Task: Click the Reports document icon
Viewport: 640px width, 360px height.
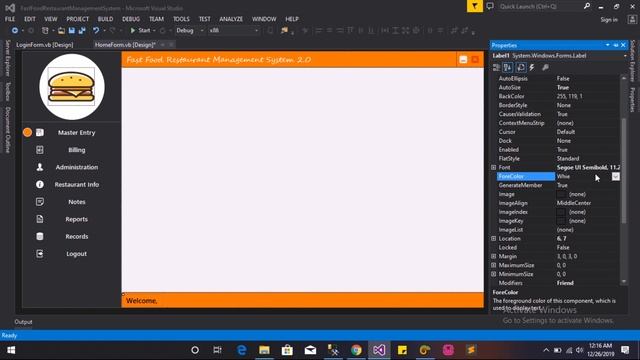Action: pos(40,219)
